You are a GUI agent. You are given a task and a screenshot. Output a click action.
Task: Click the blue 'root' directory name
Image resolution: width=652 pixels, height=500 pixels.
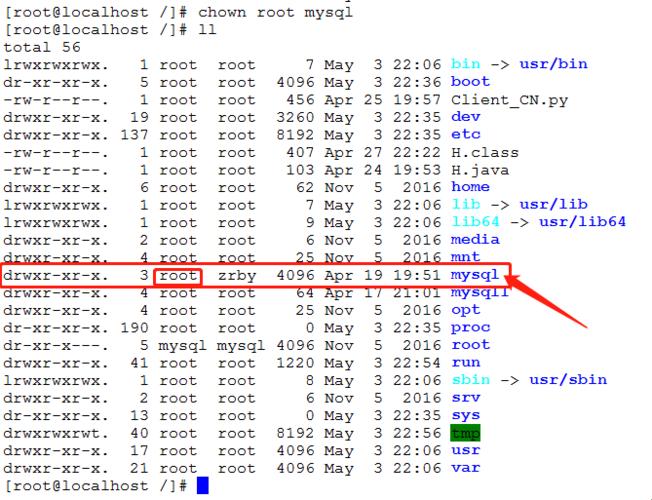click(x=470, y=345)
